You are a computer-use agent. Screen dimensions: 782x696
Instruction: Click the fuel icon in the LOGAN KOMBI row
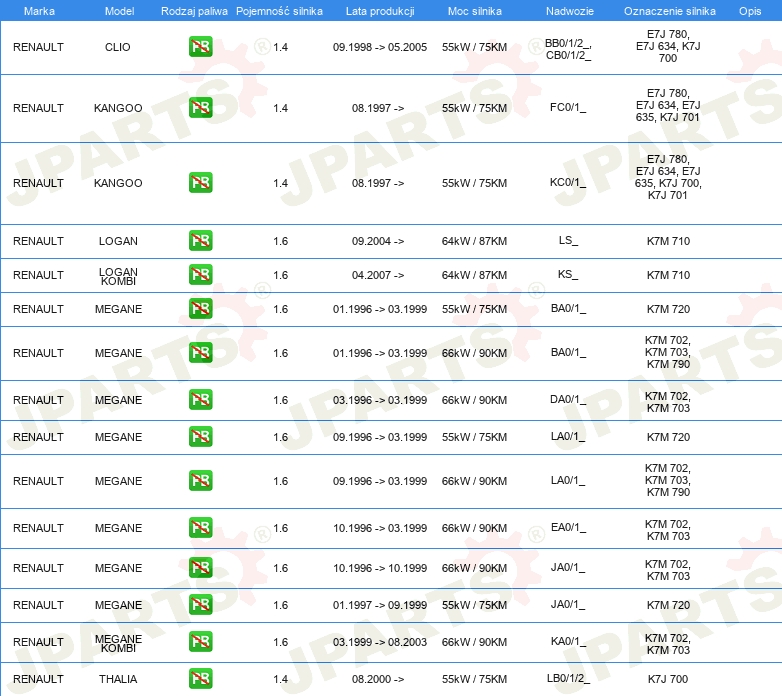click(200, 275)
